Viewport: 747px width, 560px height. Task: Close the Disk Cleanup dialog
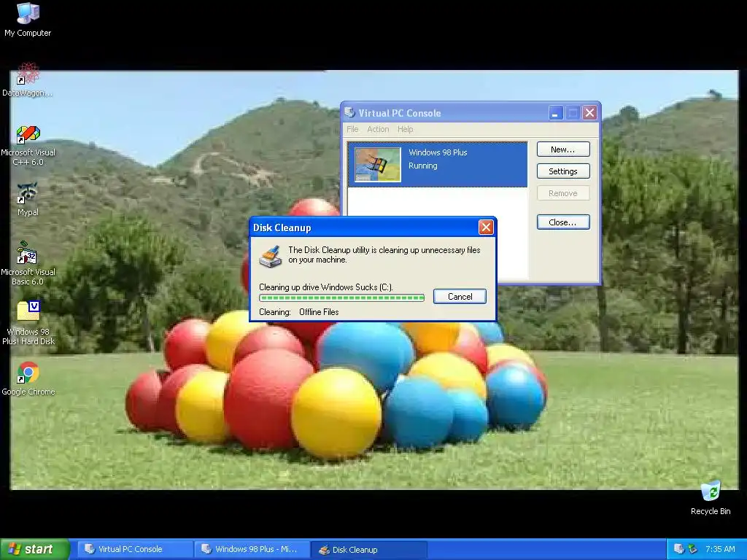coord(485,227)
